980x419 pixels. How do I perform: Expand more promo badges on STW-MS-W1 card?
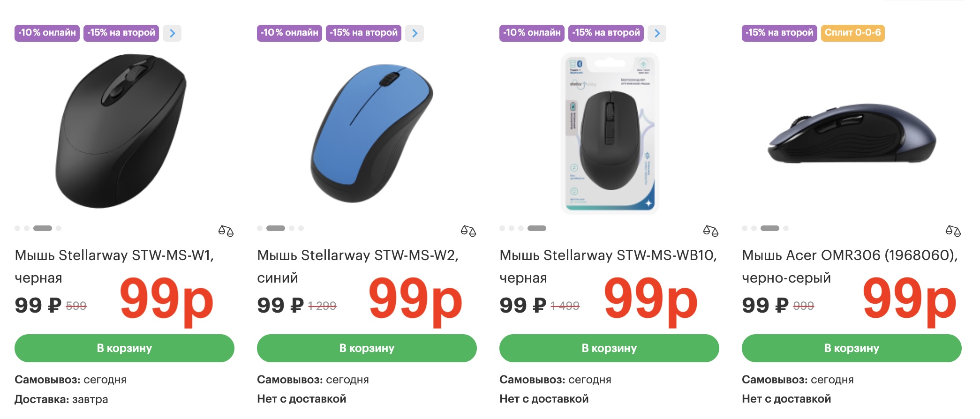(172, 33)
